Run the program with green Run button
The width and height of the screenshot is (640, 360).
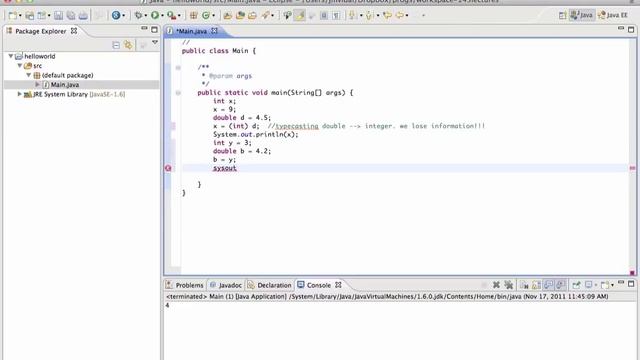click(155, 16)
